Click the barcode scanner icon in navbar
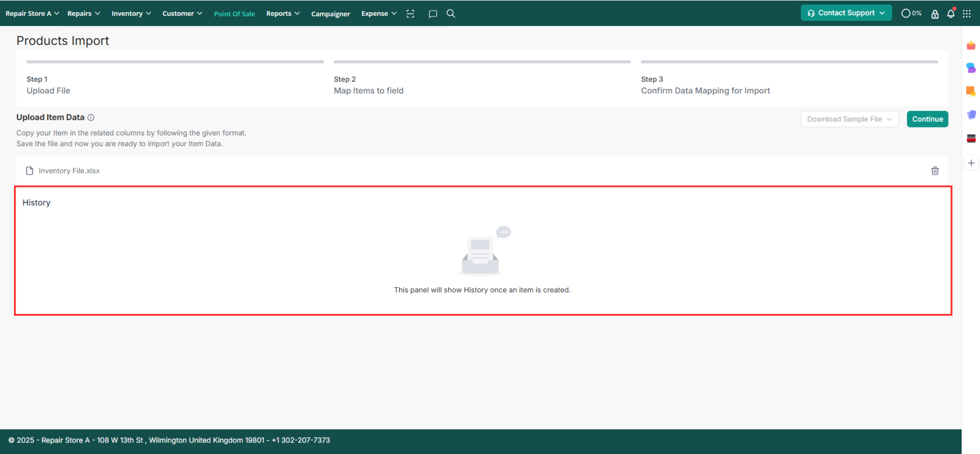The width and height of the screenshot is (980, 454). pyautogui.click(x=410, y=14)
